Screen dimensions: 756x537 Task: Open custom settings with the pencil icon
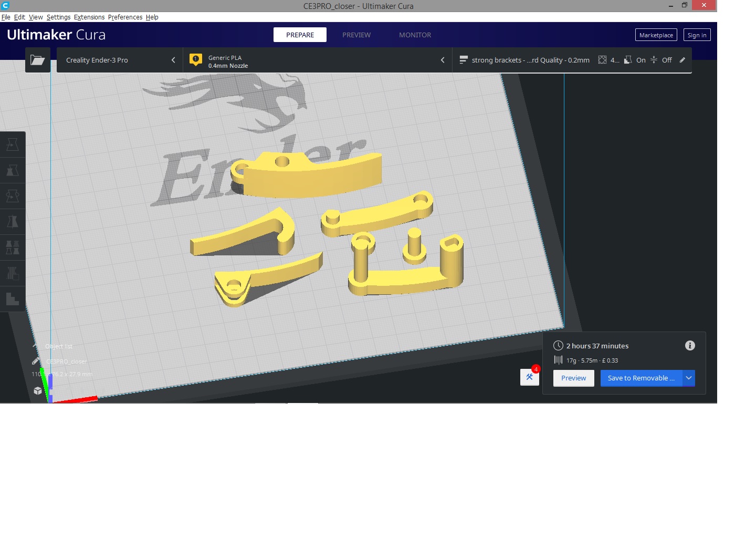pos(682,60)
